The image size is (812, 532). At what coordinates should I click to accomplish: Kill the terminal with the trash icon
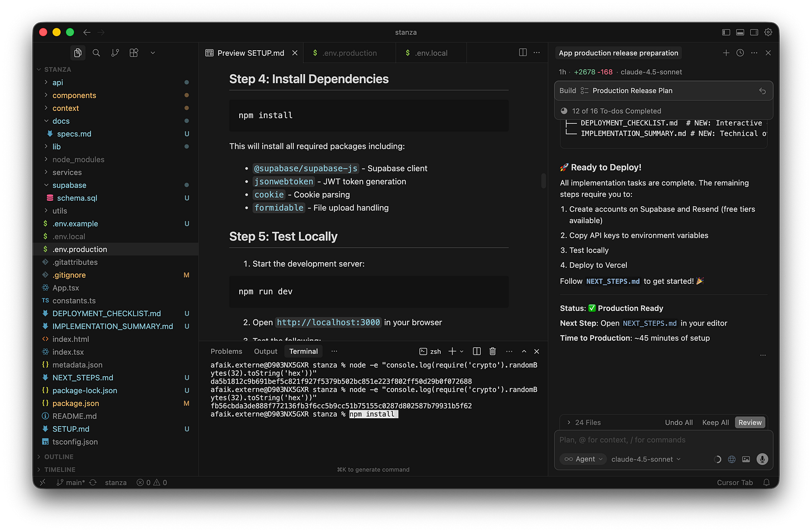492,351
